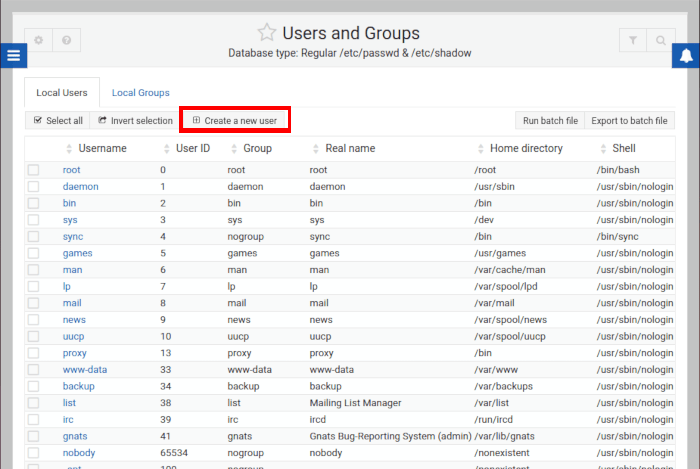Open the gnats user link
Screen dimensions: 700x469
(x=75, y=436)
